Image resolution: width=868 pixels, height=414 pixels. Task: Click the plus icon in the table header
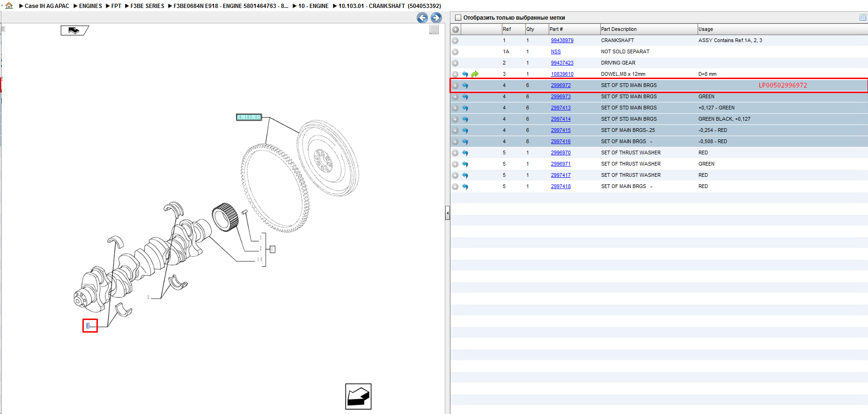[x=456, y=29]
